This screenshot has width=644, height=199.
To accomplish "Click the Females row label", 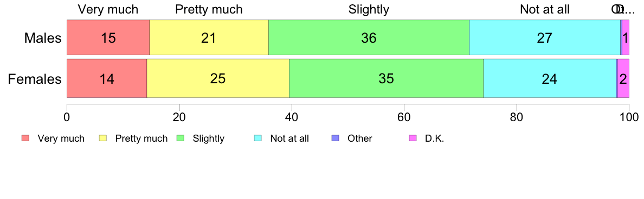I will click(35, 78).
